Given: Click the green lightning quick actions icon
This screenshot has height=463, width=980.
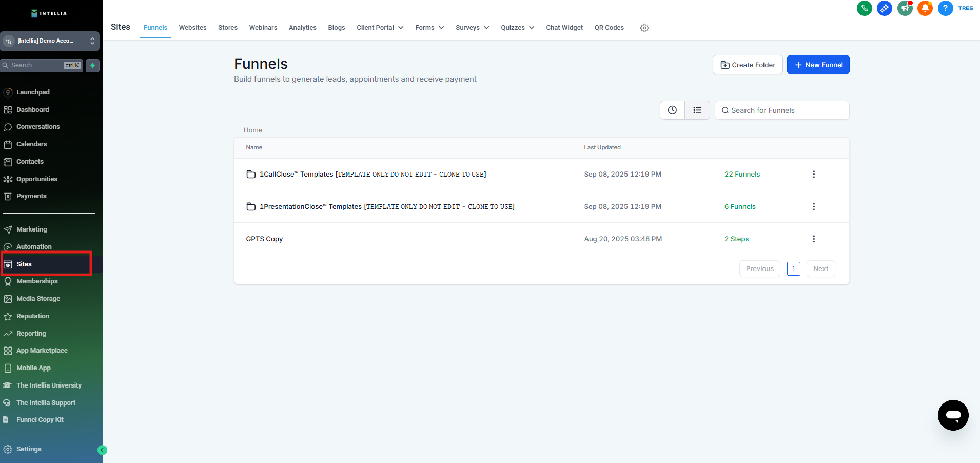Looking at the screenshot, I should pos(93,65).
